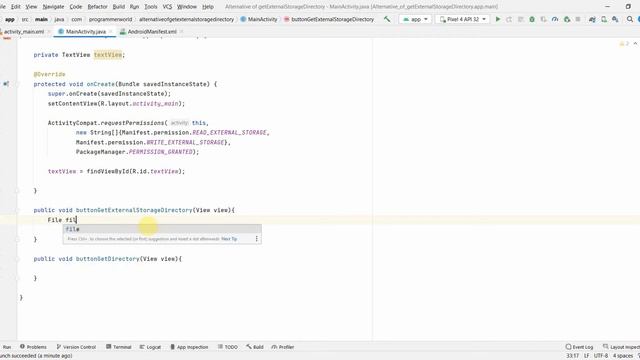Image resolution: width=640 pixels, height=360 pixels.
Task: Collapse the buttonGetDirectory method fold marker
Action: [x=17, y=259]
